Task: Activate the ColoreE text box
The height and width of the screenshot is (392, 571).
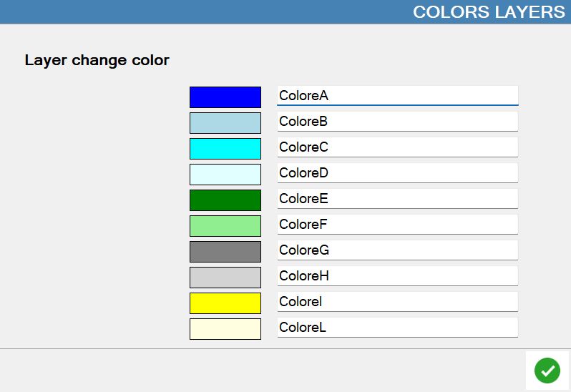Action: [x=398, y=199]
